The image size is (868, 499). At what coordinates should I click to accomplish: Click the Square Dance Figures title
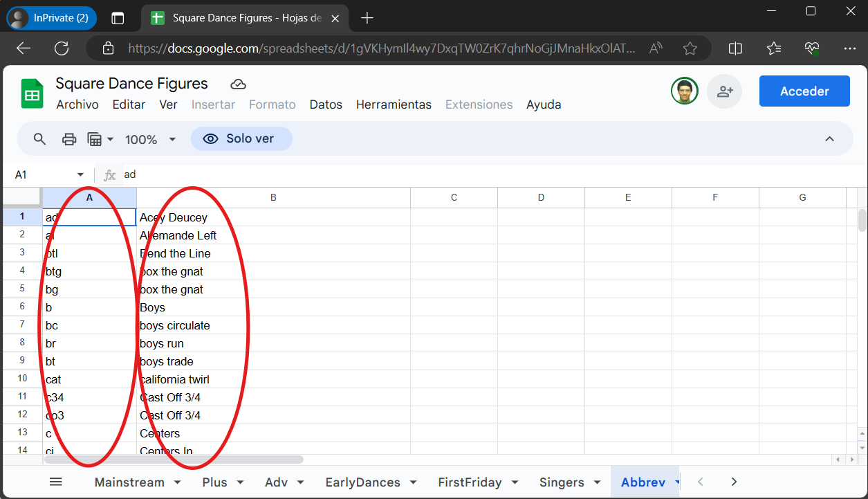(x=131, y=84)
